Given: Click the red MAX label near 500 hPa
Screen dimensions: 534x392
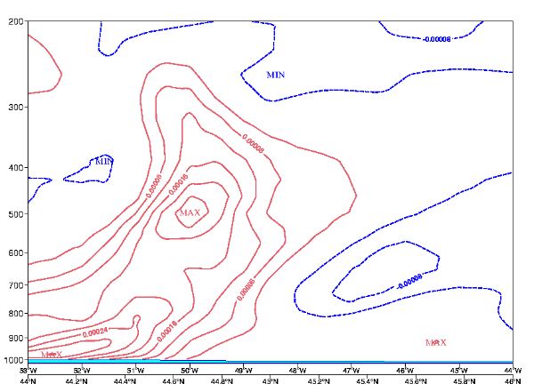Looking at the screenshot, I should (x=190, y=213).
